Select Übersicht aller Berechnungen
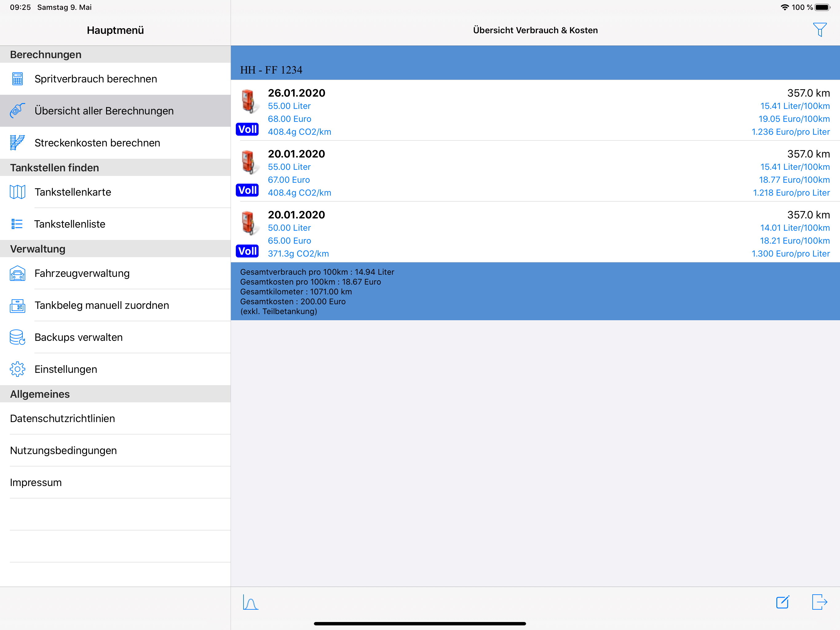Image resolution: width=840 pixels, height=630 pixels. pyautogui.click(x=115, y=110)
